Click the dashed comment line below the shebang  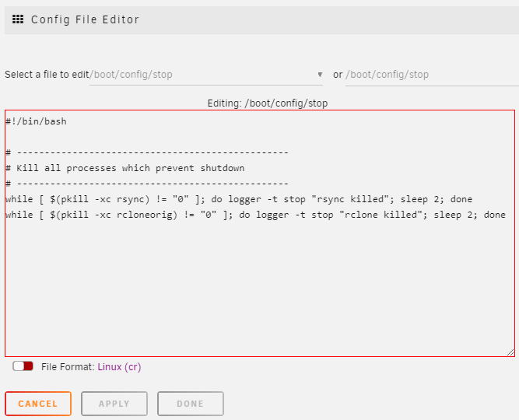tap(147, 152)
